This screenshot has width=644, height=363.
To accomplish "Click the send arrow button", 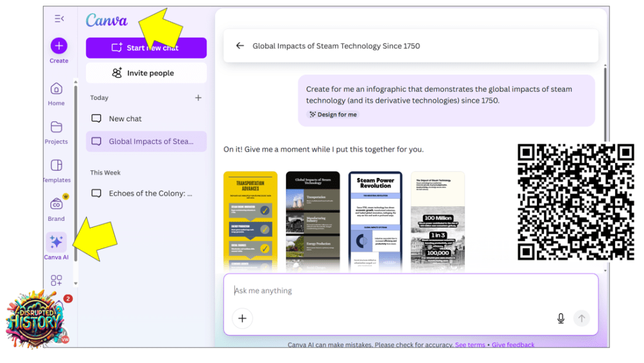I will [581, 318].
